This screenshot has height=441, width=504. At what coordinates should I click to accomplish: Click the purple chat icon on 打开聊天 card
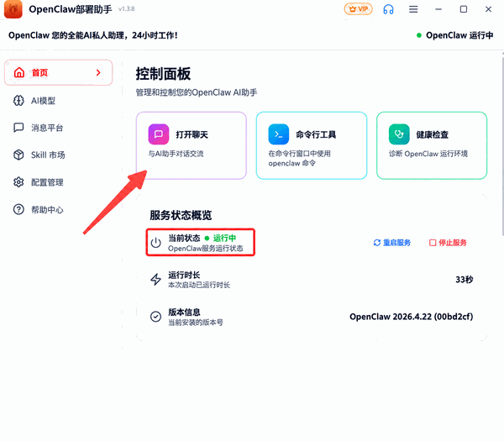click(x=159, y=134)
